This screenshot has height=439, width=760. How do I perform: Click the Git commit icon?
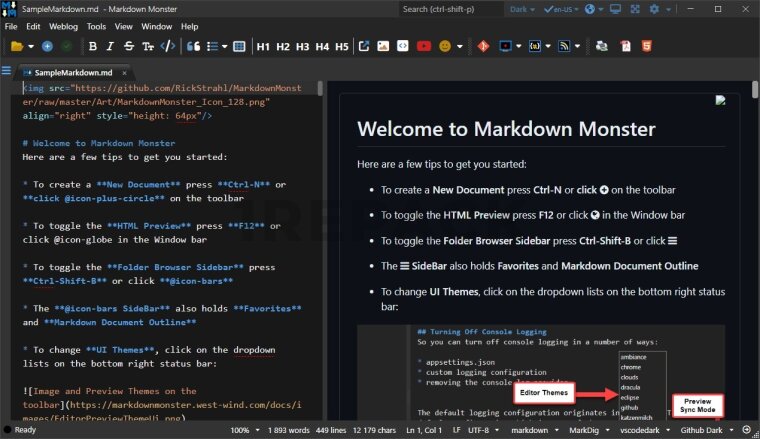pyautogui.click(x=482, y=46)
